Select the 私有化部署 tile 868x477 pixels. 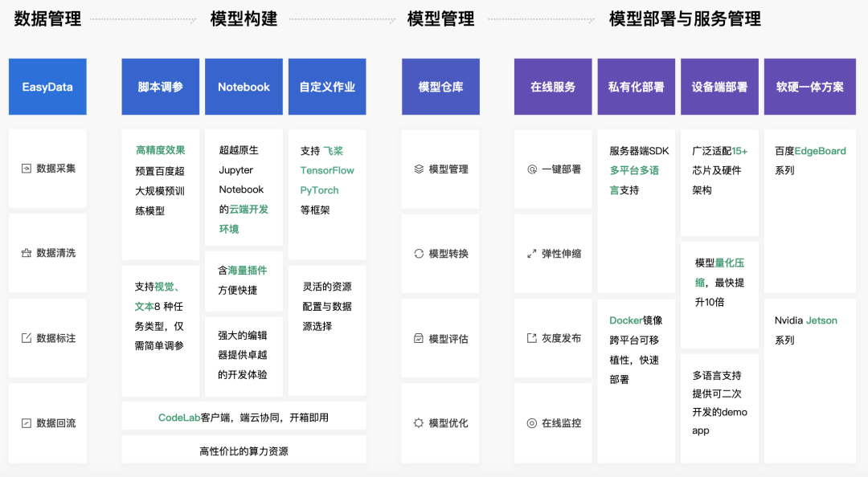click(x=636, y=87)
